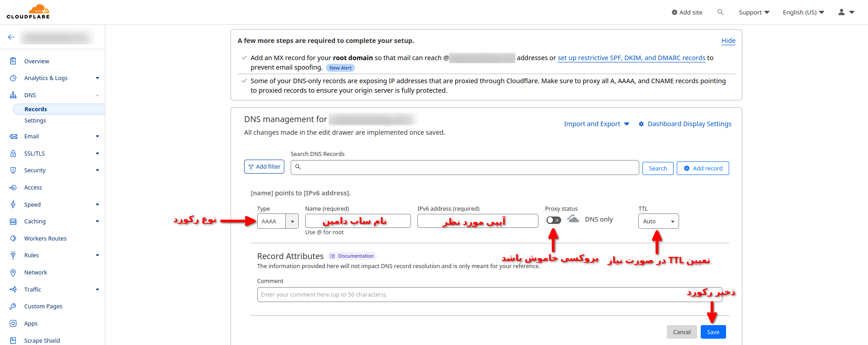Click the Comment text field
The image size is (868, 345).
click(490, 295)
